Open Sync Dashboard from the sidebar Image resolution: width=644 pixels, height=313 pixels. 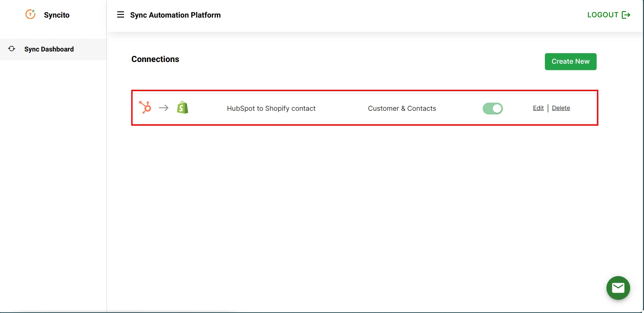pyautogui.click(x=49, y=49)
